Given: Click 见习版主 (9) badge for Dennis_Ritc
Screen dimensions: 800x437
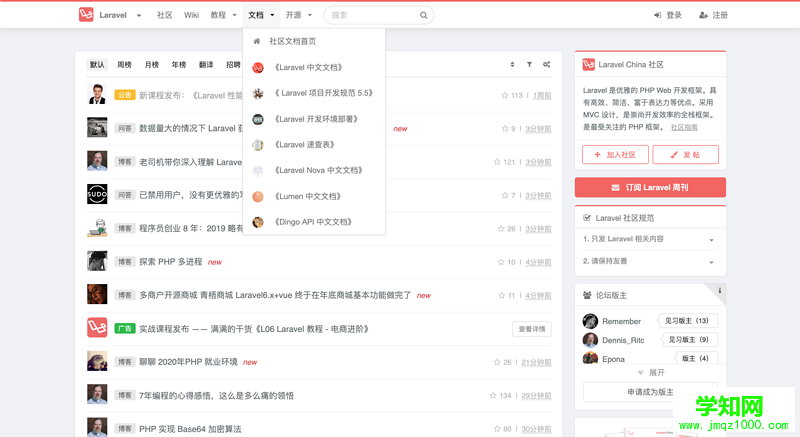Looking at the screenshot, I should (689, 340).
